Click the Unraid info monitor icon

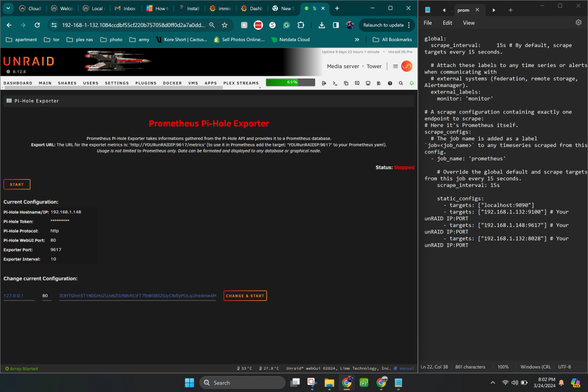(x=368, y=83)
